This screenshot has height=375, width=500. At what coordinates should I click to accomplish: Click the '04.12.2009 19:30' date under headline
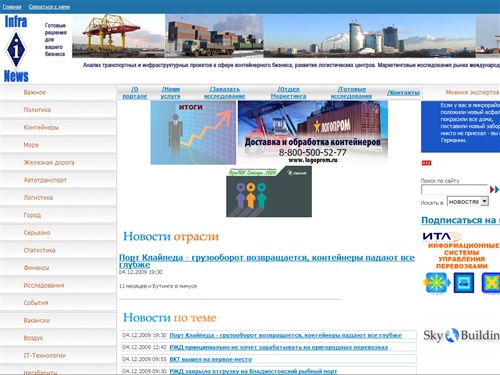tap(140, 272)
